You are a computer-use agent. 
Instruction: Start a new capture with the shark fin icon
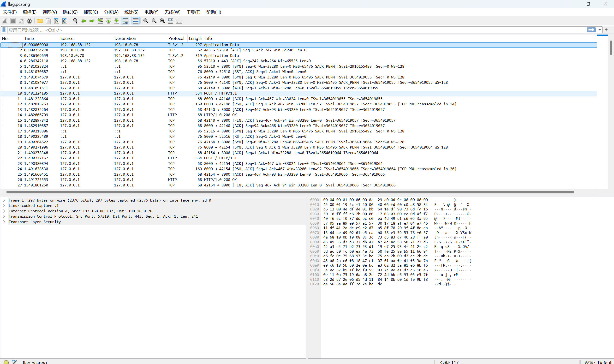(x=5, y=21)
